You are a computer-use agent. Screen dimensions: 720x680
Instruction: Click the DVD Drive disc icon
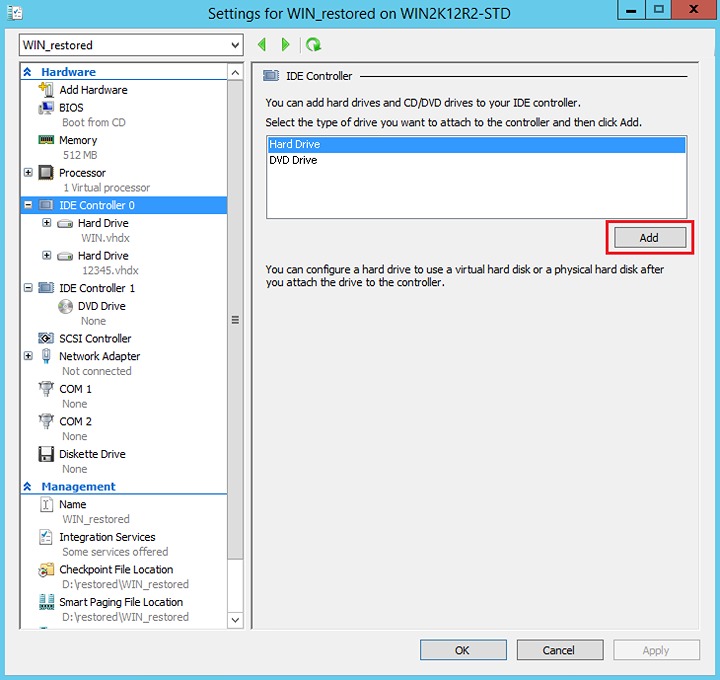coord(66,306)
